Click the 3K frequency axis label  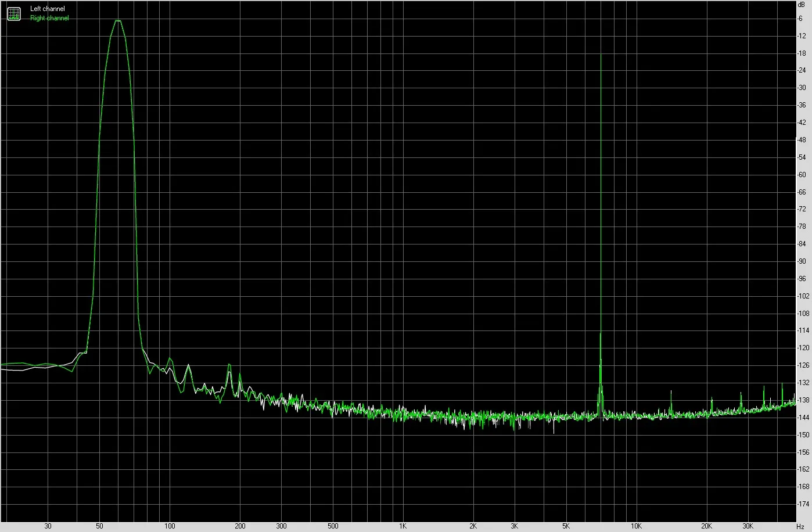pos(514,526)
